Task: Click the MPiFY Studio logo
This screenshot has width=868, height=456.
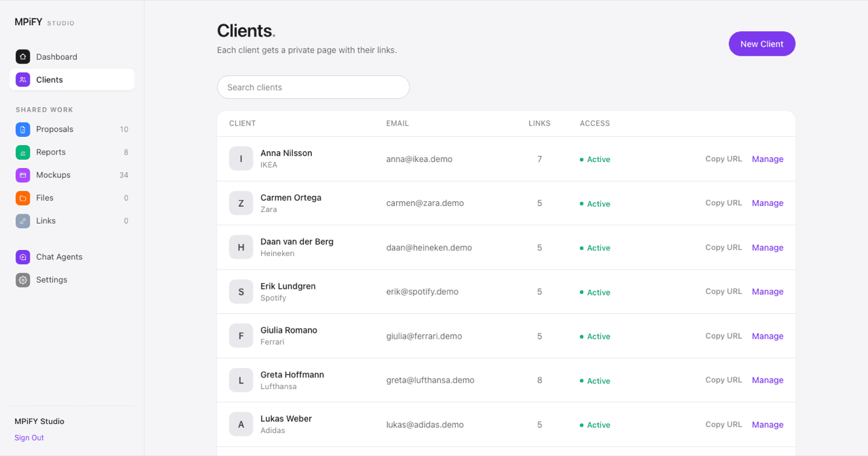Action: click(x=45, y=22)
